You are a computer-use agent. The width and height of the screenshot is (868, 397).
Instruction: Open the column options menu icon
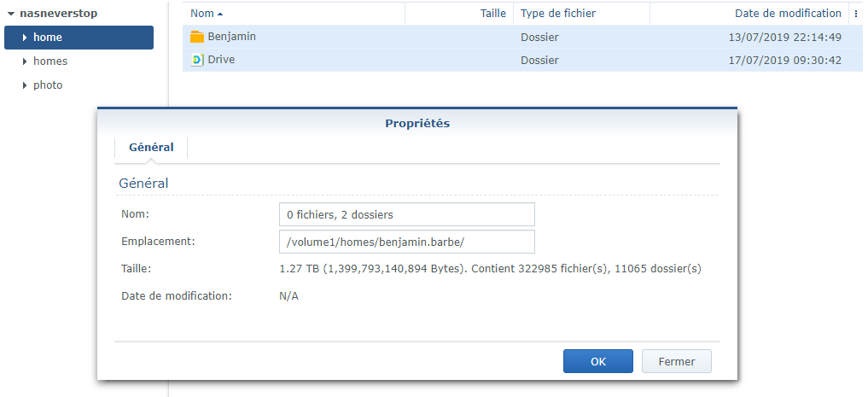[x=856, y=14]
